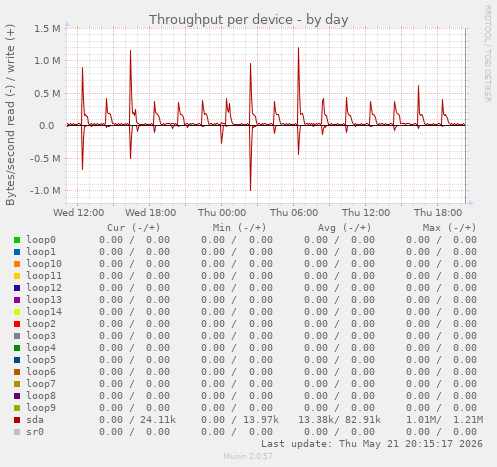Screen dimensions: 497x467
Task: Click the loop11 yellow color swatch
Action: pyautogui.click(x=17, y=276)
